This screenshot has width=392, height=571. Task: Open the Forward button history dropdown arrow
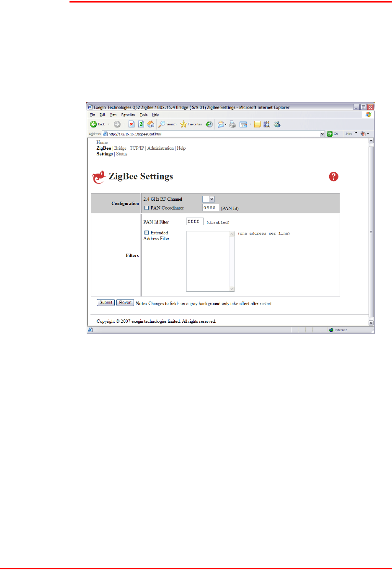point(124,124)
